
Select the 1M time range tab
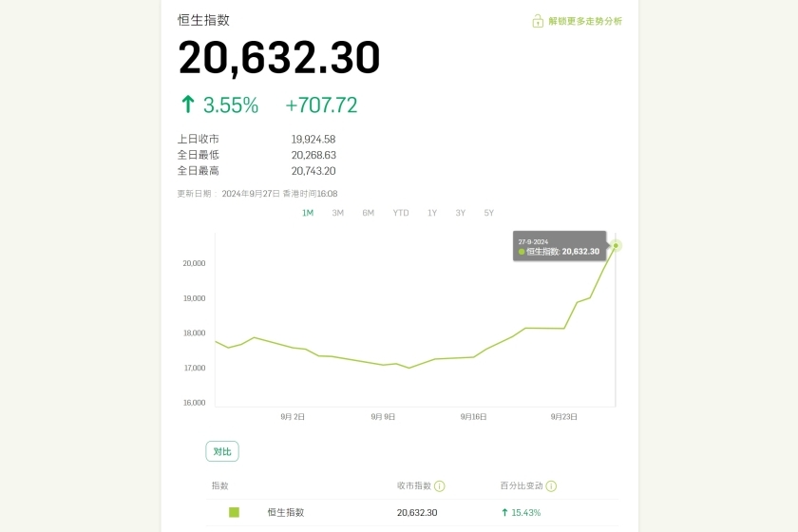(x=308, y=213)
